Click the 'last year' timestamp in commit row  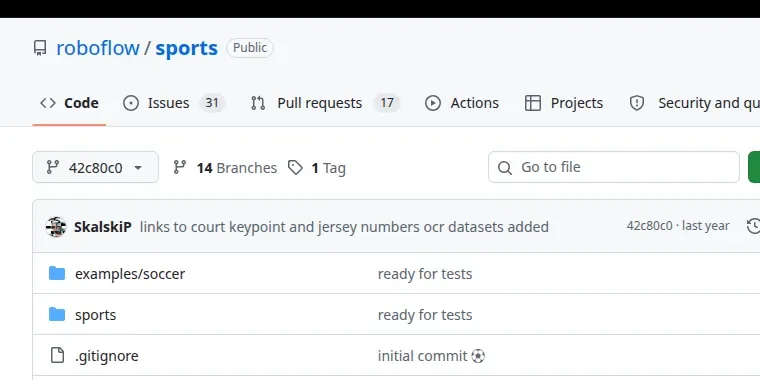(705, 226)
